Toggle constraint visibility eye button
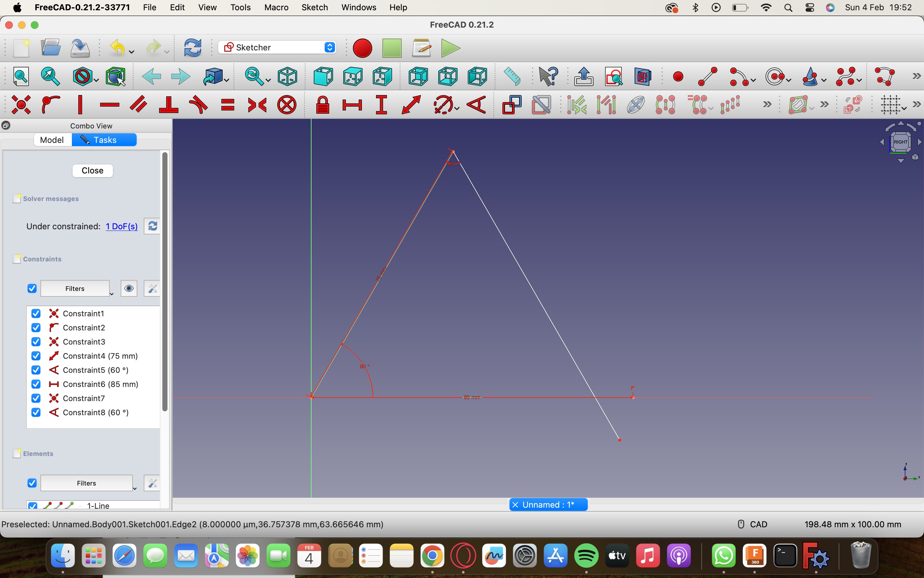This screenshot has height=578, width=924. point(129,288)
